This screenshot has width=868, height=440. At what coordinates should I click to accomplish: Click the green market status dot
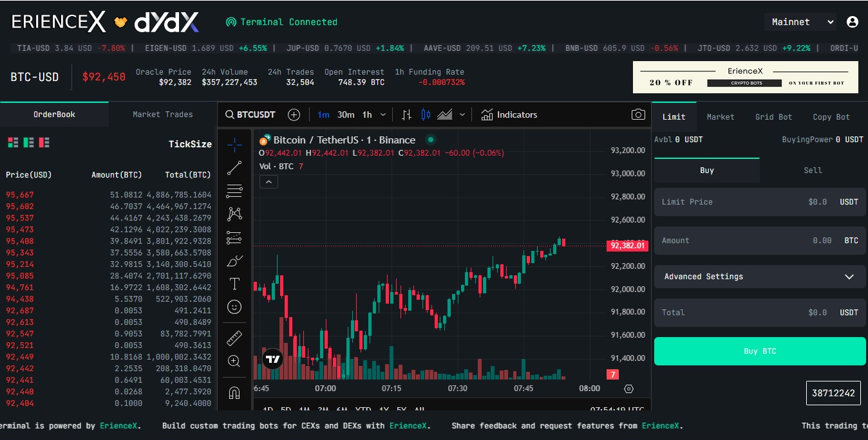pyautogui.click(x=431, y=140)
